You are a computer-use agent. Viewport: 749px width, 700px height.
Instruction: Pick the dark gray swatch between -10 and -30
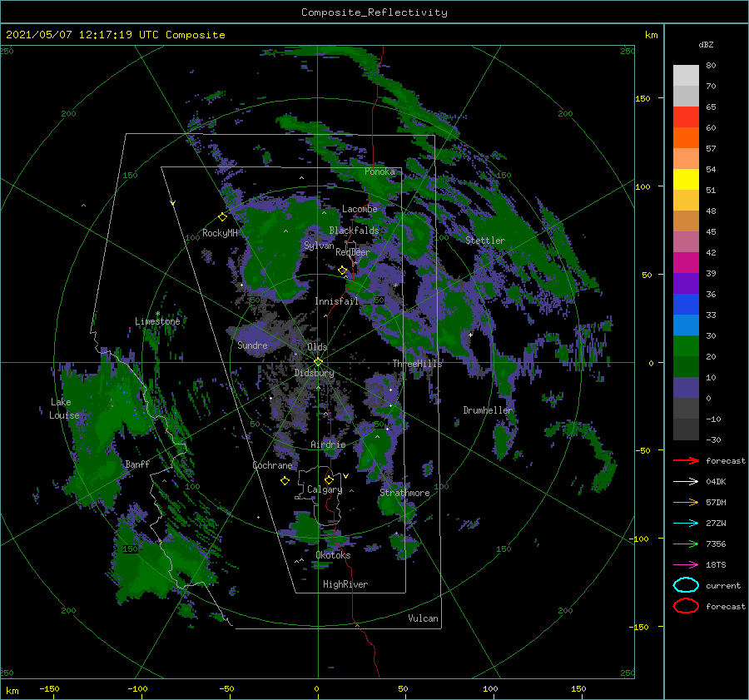coord(686,429)
